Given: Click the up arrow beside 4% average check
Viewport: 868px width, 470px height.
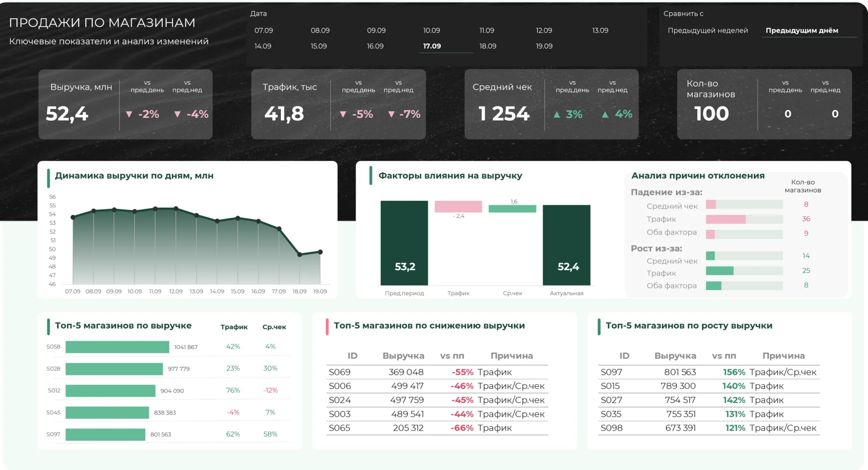Looking at the screenshot, I should [x=605, y=114].
